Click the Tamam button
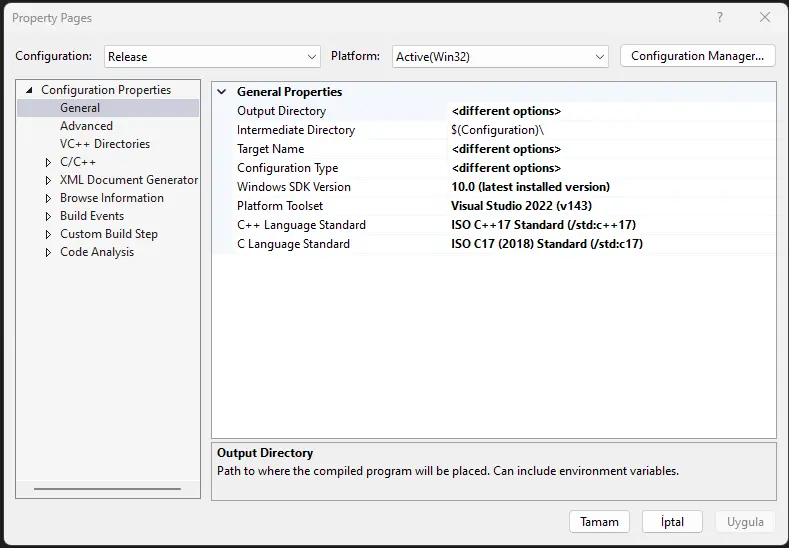The image size is (789, 548). point(600,522)
